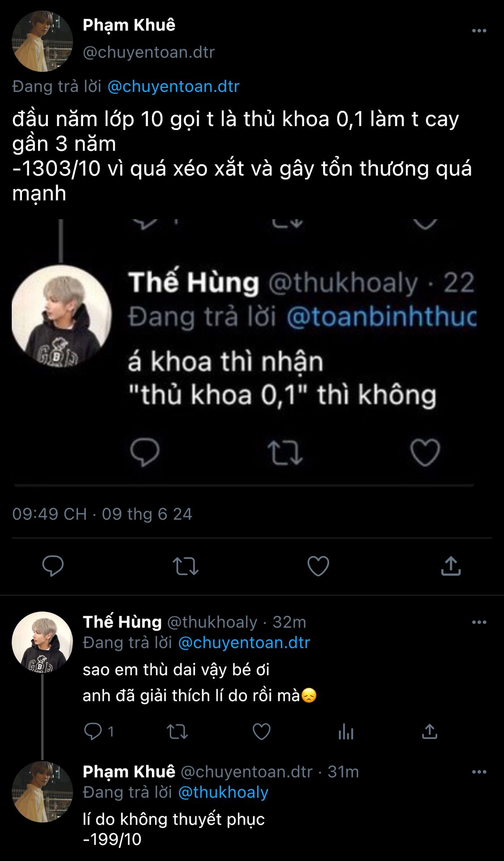Open more options on Thế Hùng's reply
The height and width of the screenshot is (861, 504).
point(479,622)
